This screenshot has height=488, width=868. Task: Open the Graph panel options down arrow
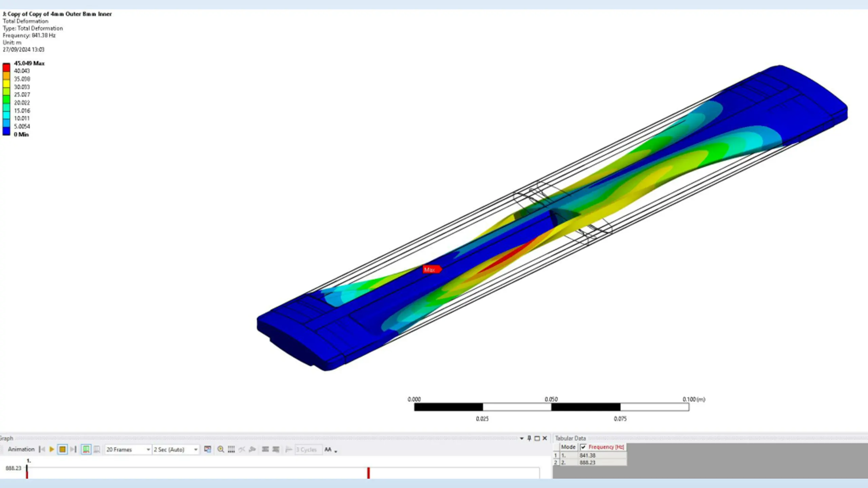(x=521, y=438)
